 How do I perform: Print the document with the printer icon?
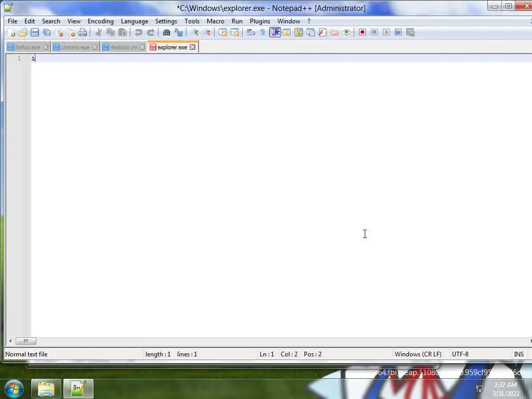click(83, 33)
